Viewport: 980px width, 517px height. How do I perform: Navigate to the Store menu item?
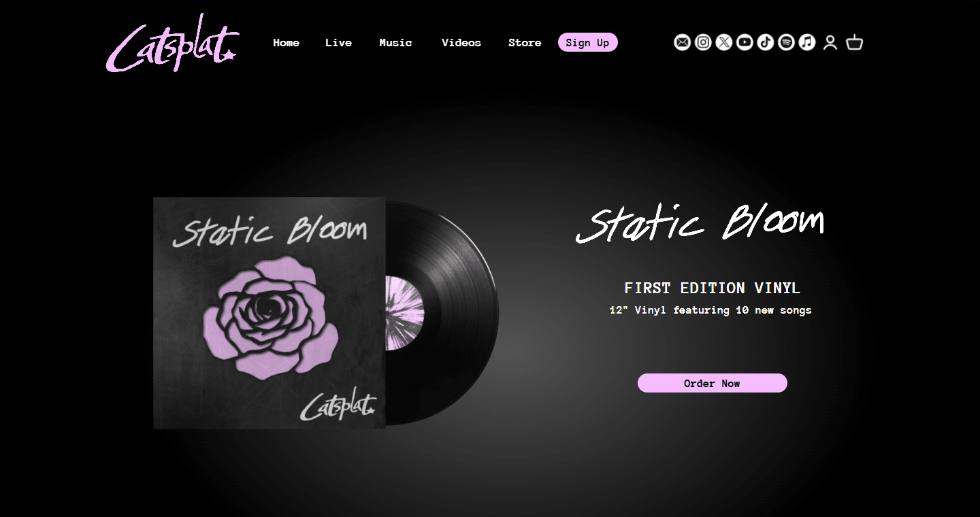[x=525, y=43]
